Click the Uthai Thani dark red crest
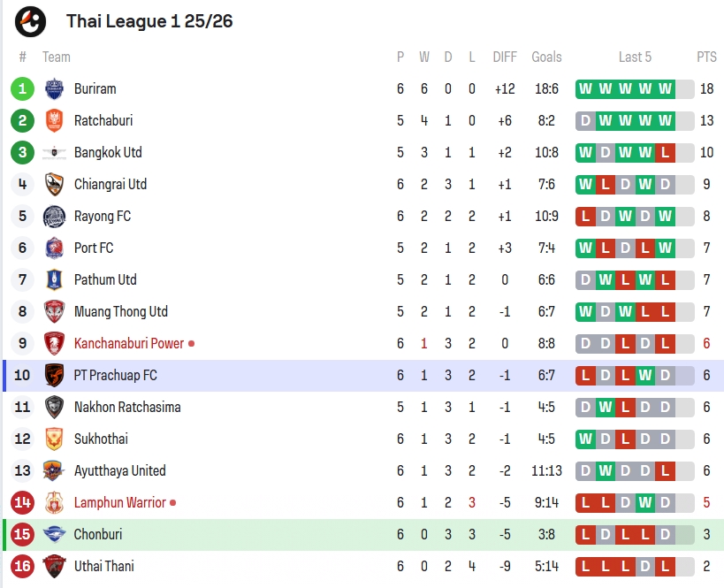The image size is (724, 588). pyautogui.click(x=54, y=566)
